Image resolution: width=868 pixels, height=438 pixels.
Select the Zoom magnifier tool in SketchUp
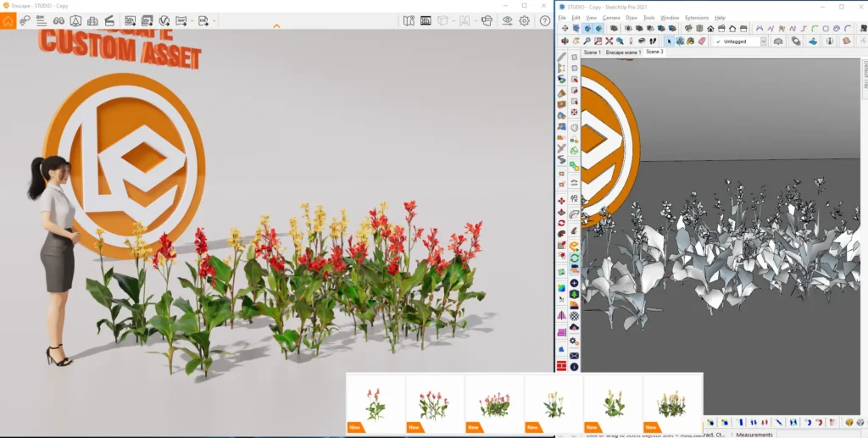pyautogui.click(x=587, y=41)
